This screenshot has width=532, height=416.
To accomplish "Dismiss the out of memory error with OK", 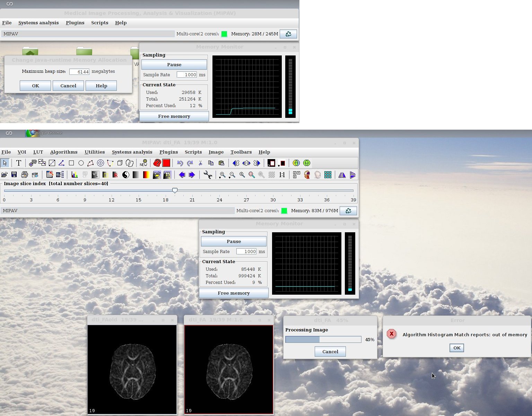I will click(456, 348).
